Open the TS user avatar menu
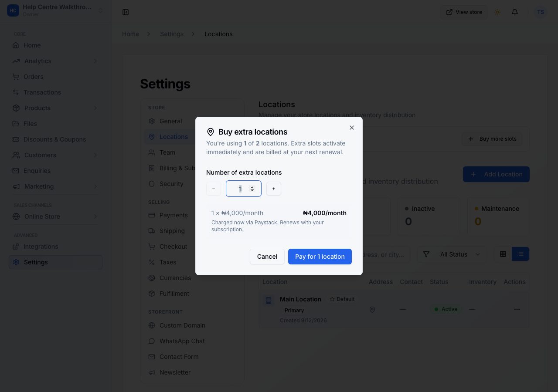 pos(541,12)
